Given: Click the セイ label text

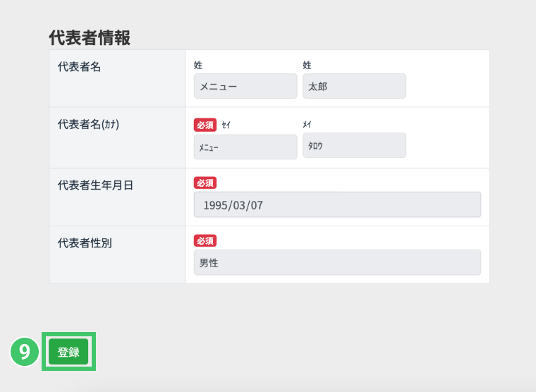Looking at the screenshot, I should [x=226, y=125].
